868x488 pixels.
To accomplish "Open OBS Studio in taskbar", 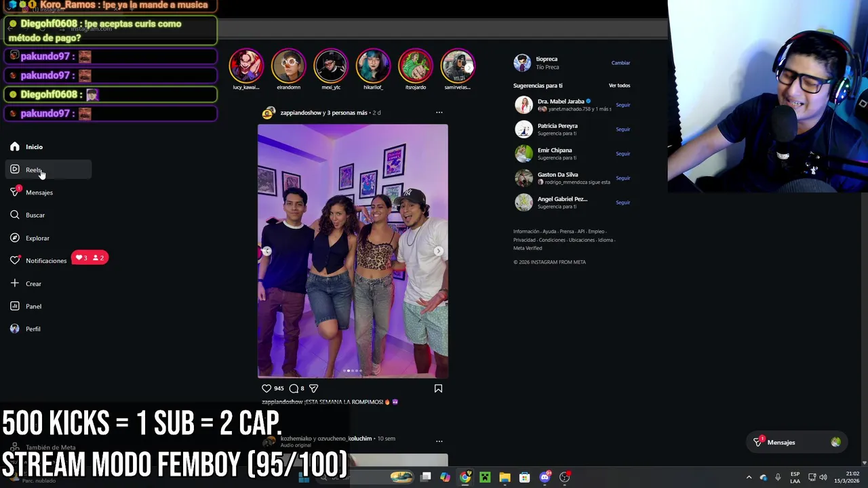I will coord(564,477).
